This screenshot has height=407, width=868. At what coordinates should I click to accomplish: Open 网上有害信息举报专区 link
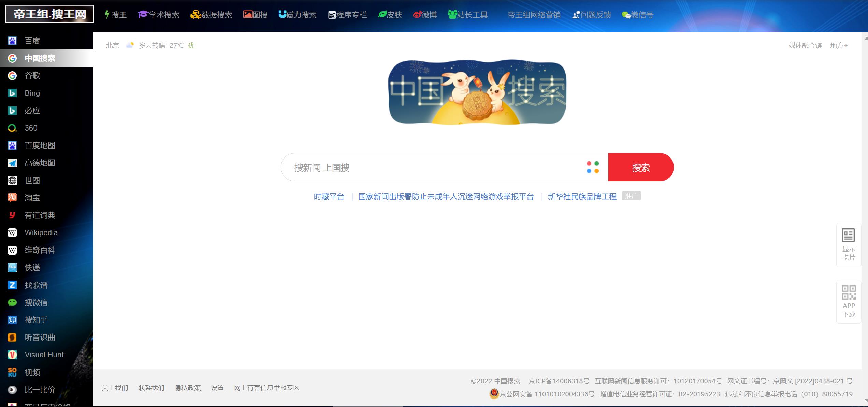click(267, 388)
